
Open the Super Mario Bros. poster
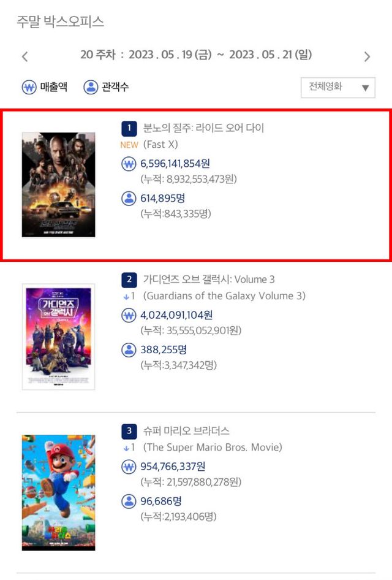pyautogui.click(x=58, y=493)
